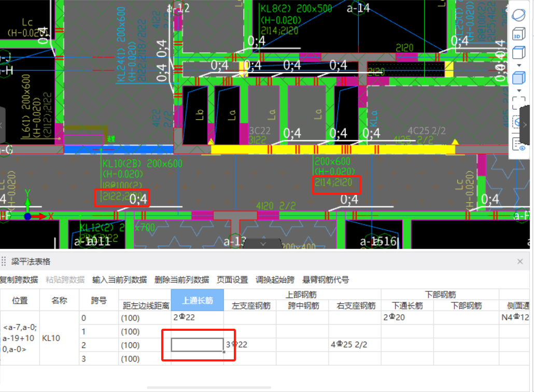
Task: Select the 名称 column header
Action: [59, 300]
